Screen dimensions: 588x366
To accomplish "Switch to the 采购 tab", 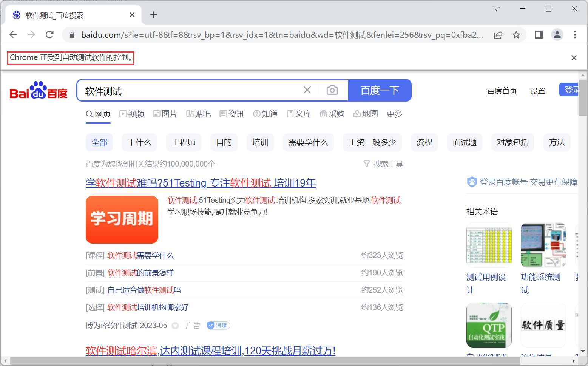I will coord(332,114).
